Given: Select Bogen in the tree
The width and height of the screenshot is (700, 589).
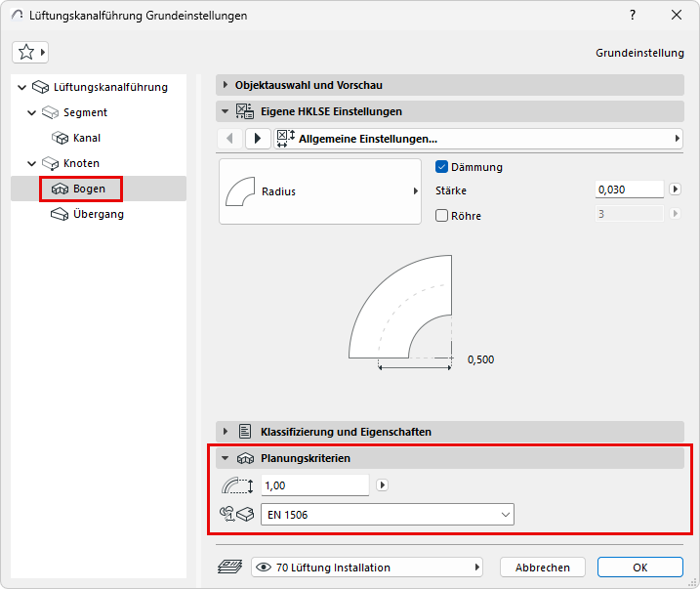Looking at the screenshot, I should click(x=89, y=189).
